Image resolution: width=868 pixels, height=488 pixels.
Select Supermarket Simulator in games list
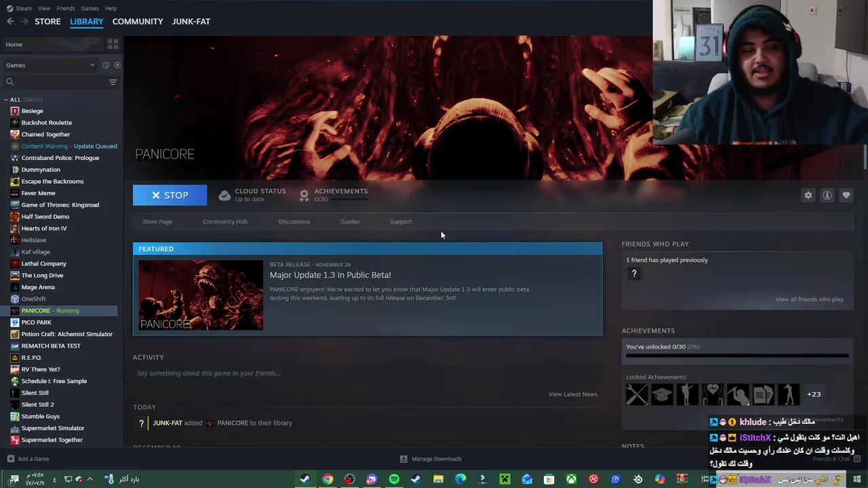(52, 428)
